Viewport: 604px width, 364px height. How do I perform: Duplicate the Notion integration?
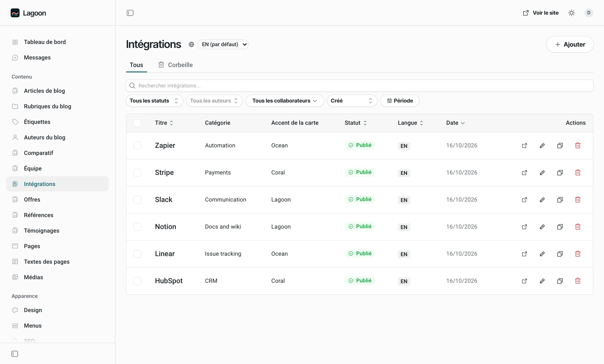(560, 227)
